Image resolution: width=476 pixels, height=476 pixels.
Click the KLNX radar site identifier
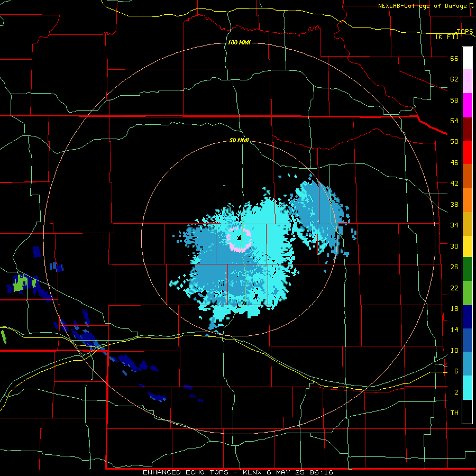click(x=253, y=472)
